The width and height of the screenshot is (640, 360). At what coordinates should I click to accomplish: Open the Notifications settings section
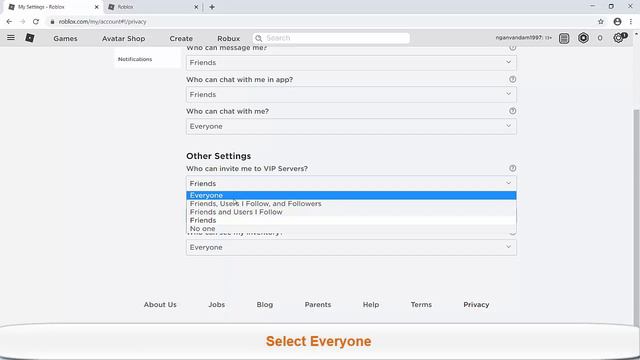(x=135, y=59)
